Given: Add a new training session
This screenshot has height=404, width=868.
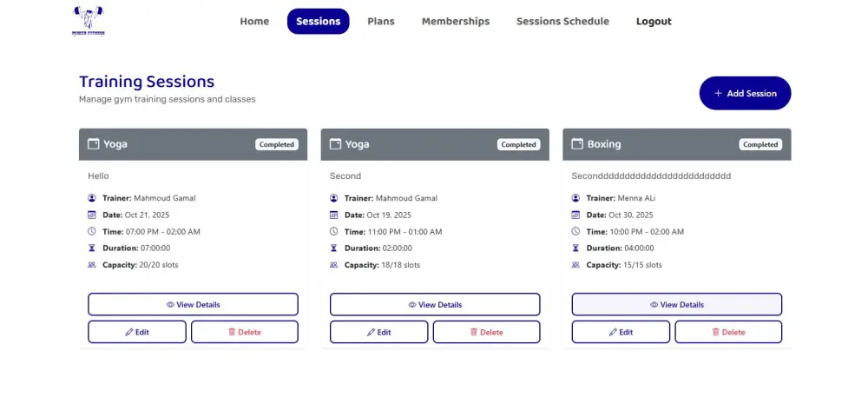Looking at the screenshot, I should tap(745, 93).
